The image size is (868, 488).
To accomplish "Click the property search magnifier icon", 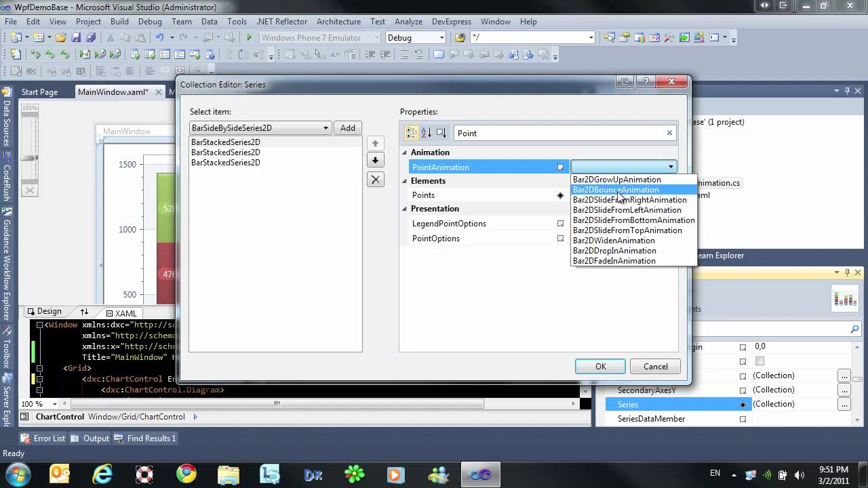I will point(854,329).
